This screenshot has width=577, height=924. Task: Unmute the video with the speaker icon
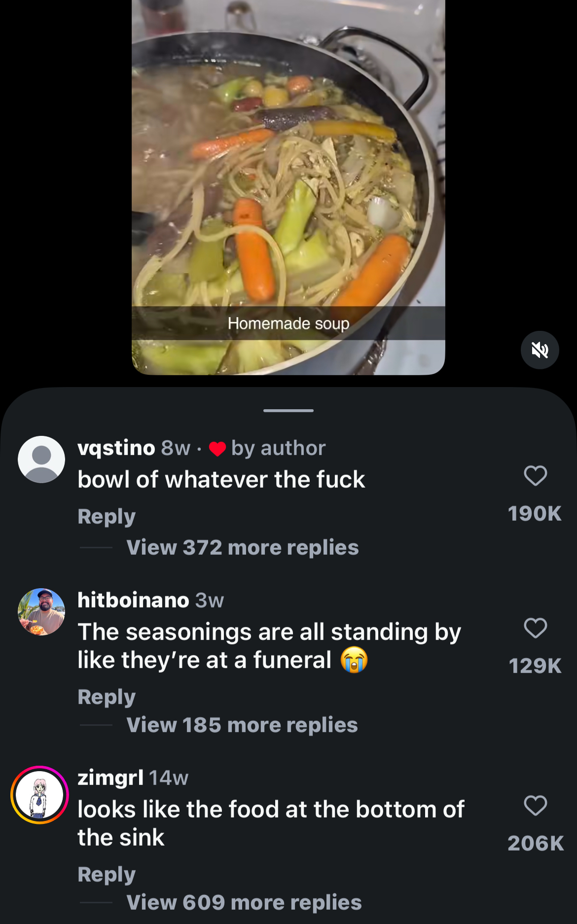click(x=540, y=350)
